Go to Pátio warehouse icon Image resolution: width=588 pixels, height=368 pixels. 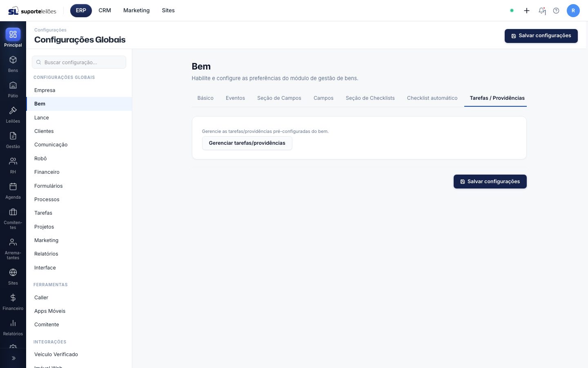13,85
